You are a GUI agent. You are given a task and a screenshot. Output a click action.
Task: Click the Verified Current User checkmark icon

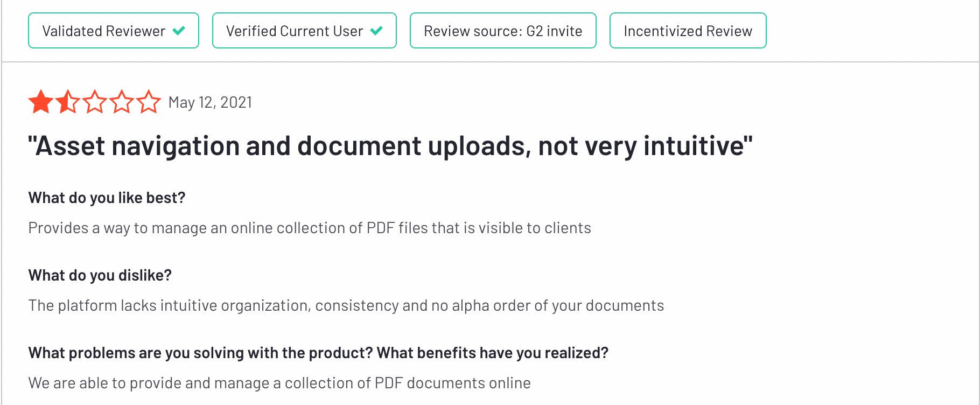coord(376,31)
